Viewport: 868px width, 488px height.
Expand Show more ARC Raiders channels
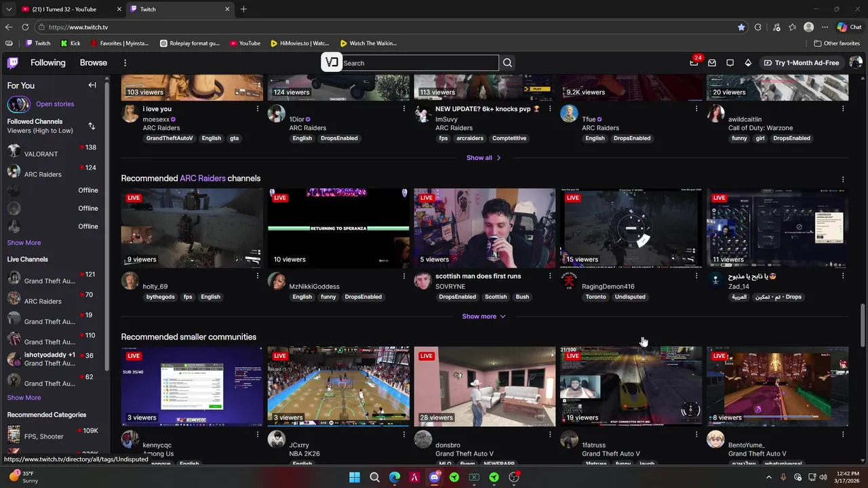[484, 317]
